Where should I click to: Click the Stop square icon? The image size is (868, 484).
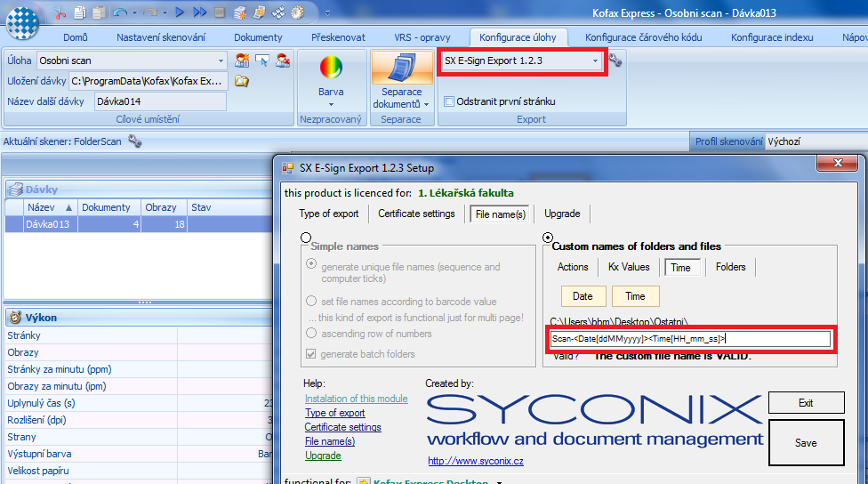click(x=220, y=12)
